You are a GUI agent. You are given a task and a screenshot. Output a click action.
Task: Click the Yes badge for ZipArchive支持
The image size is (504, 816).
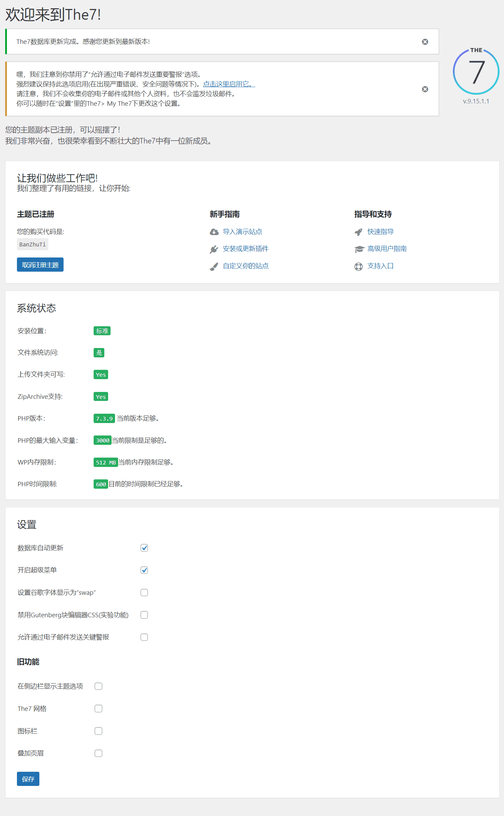[101, 396]
